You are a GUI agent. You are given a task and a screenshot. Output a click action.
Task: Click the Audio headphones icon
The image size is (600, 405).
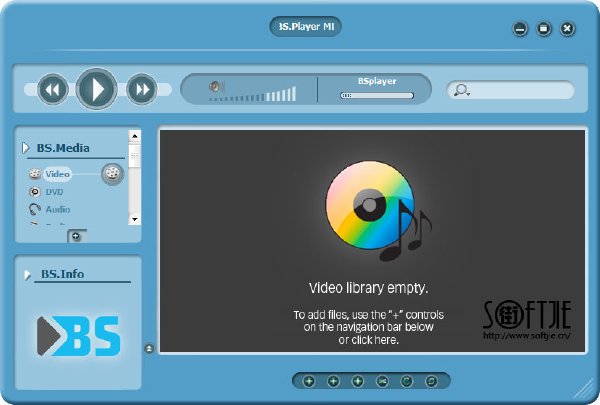34,209
